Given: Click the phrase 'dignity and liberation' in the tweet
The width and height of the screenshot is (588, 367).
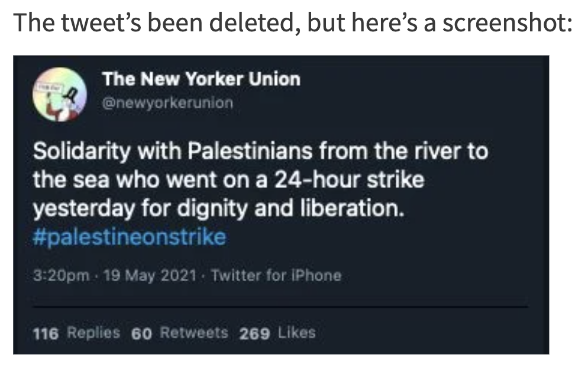Looking at the screenshot, I should tap(290, 208).
